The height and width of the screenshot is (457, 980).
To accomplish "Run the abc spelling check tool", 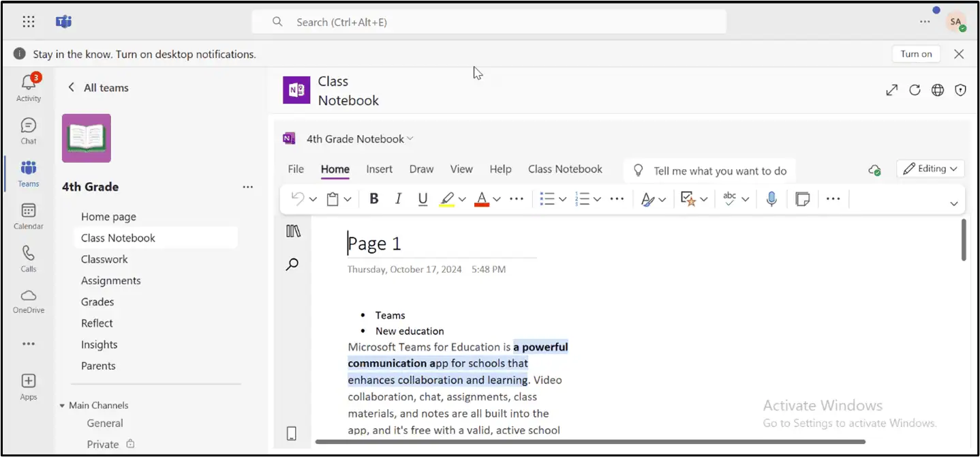I will point(731,198).
